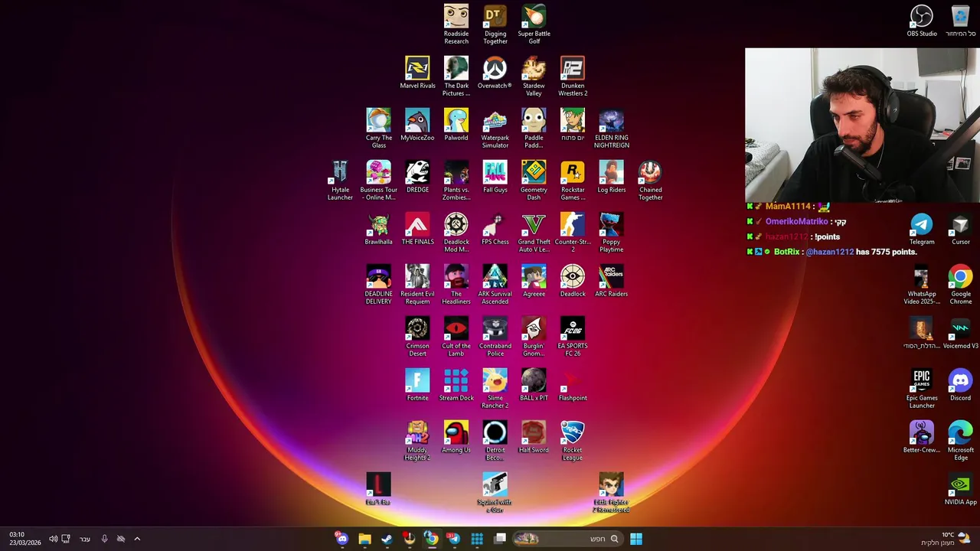Open the Hytale Launcher icon

coord(340,181)
